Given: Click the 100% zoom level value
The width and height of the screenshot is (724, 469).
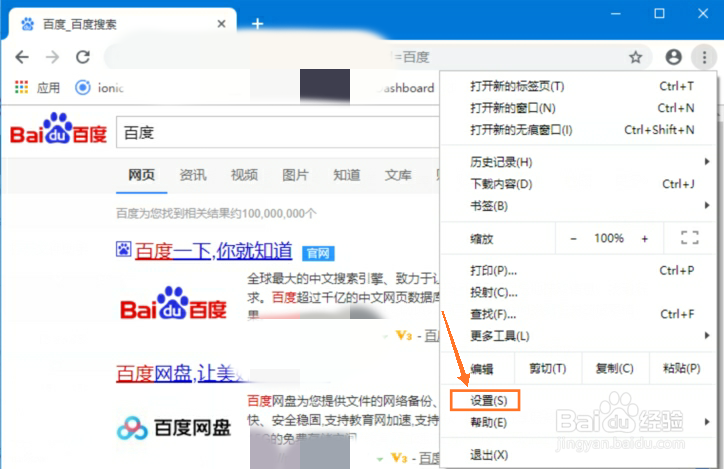Looking at the screenshot, I should point(609,238).
